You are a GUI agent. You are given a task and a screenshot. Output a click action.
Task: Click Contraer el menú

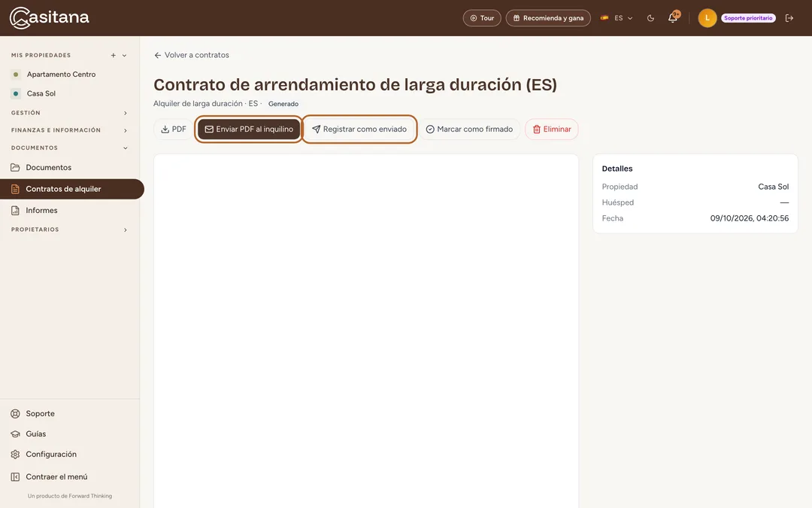(x=56, y=477)
